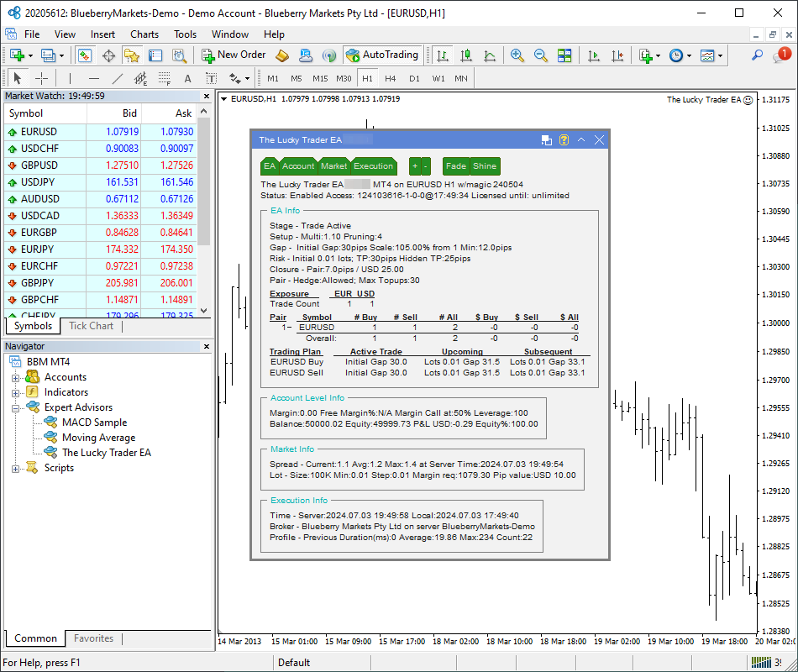Toggle the EA panel section button
The height and width of the screenshot is (672, 798).
tap(270, 166)
